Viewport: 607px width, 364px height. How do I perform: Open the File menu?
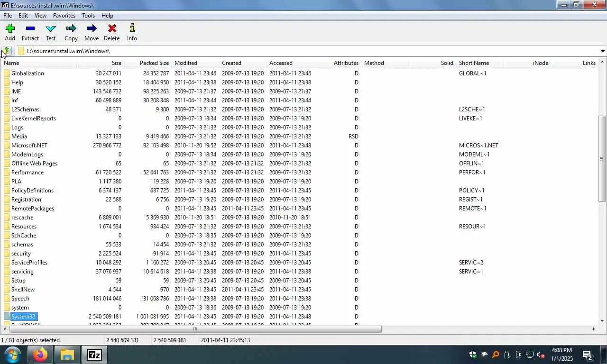tap(8, 16)
